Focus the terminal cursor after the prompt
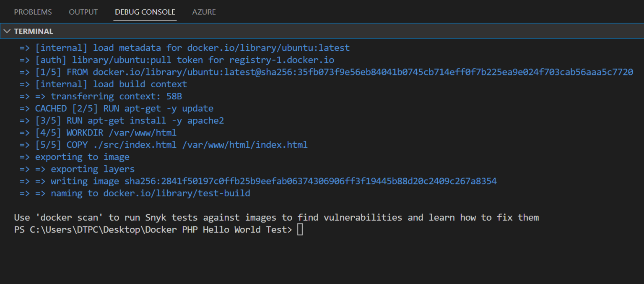Image resolution: width=644 pixels, height=284 pixels. pos(300,229)
